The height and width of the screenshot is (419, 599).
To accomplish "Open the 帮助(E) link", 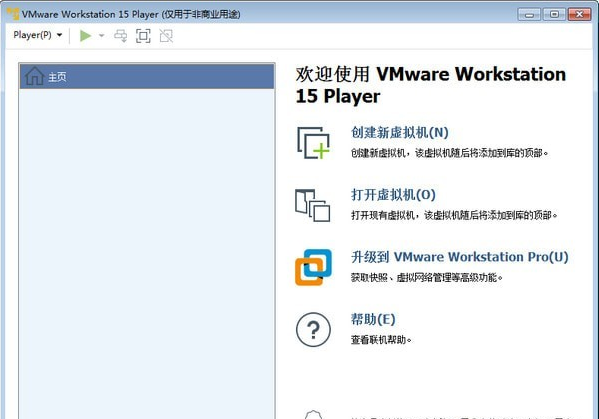I will 373,319.
